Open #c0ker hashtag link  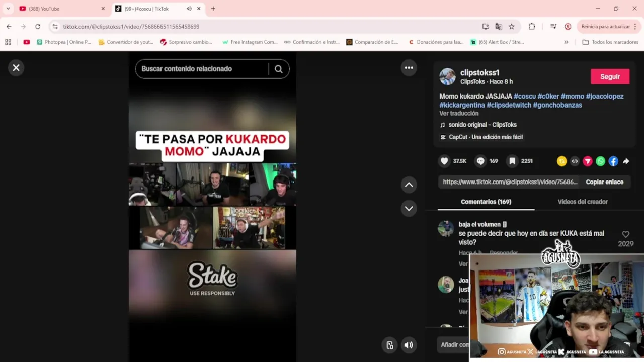tap(548, 96)
